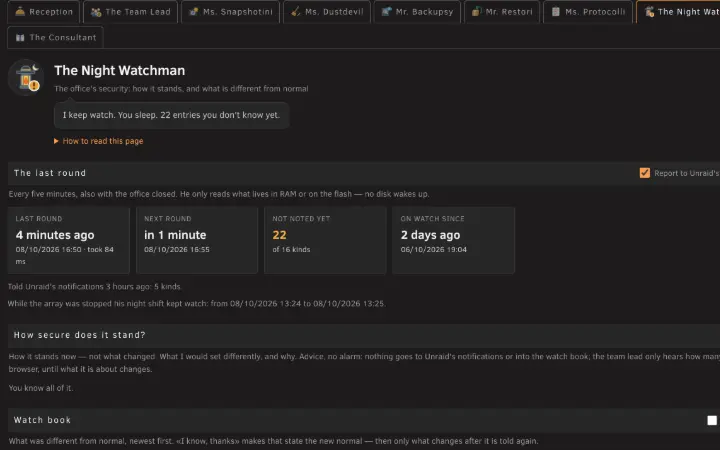Open the Reception tab

click(x=44, y=12)
